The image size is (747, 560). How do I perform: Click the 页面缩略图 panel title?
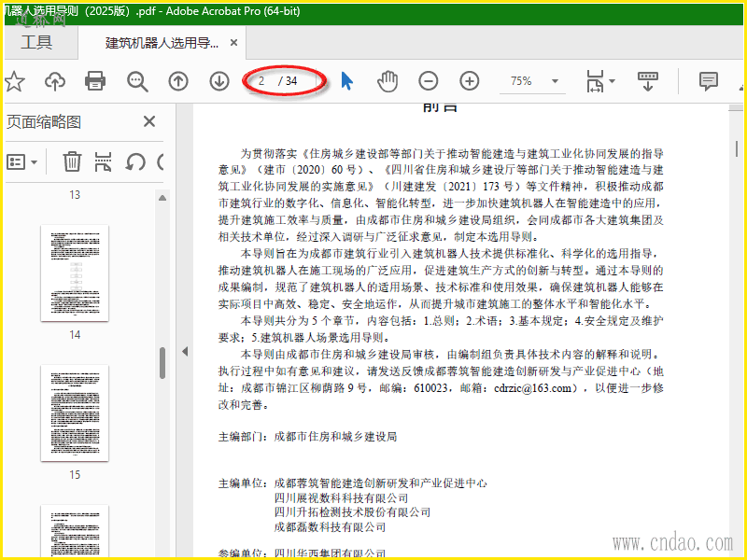44,122
